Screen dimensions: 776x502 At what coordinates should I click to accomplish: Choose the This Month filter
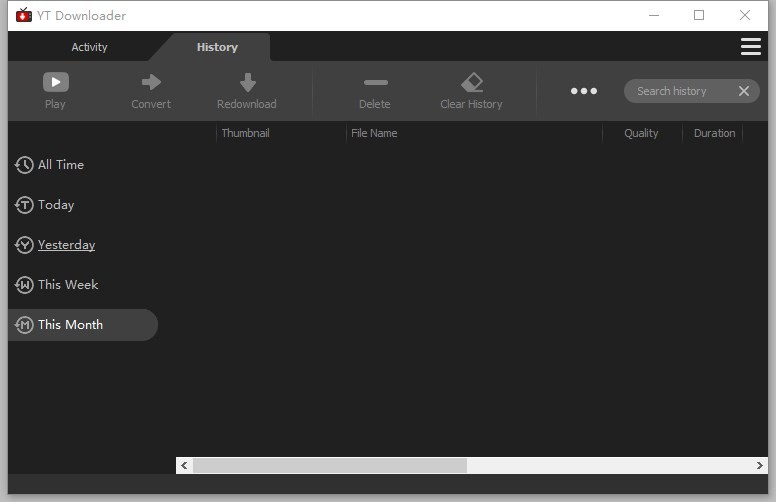70,325
